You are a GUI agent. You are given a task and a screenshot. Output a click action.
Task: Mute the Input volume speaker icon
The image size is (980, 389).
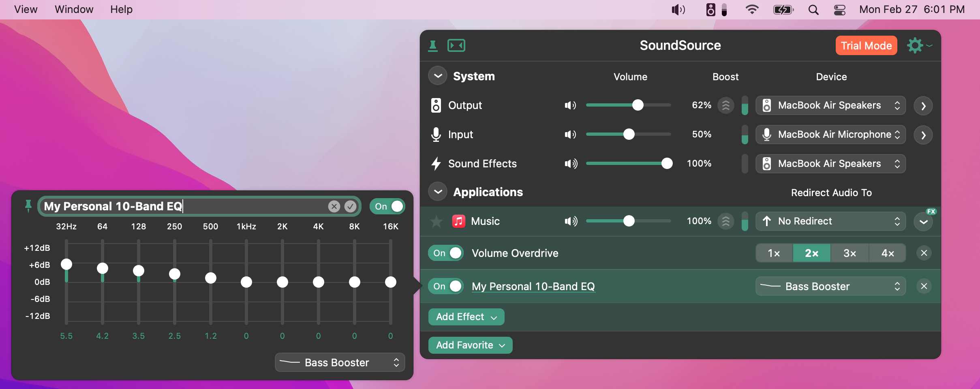(571, 135)
